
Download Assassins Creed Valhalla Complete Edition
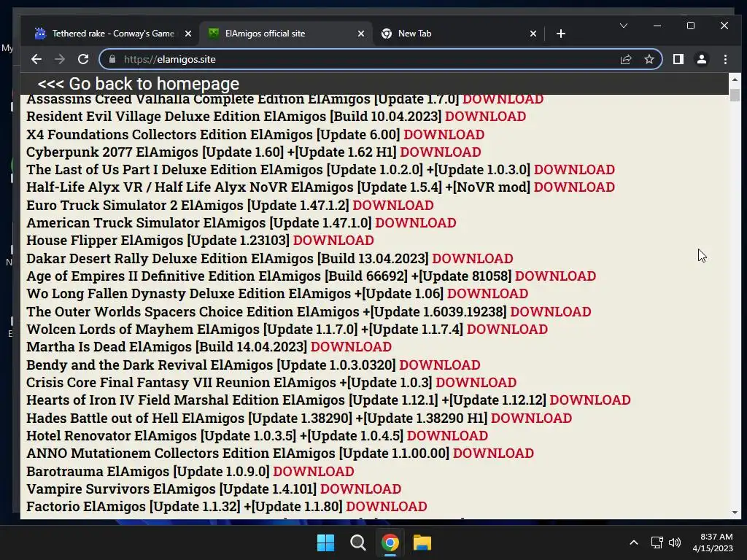tap(503, 98)
